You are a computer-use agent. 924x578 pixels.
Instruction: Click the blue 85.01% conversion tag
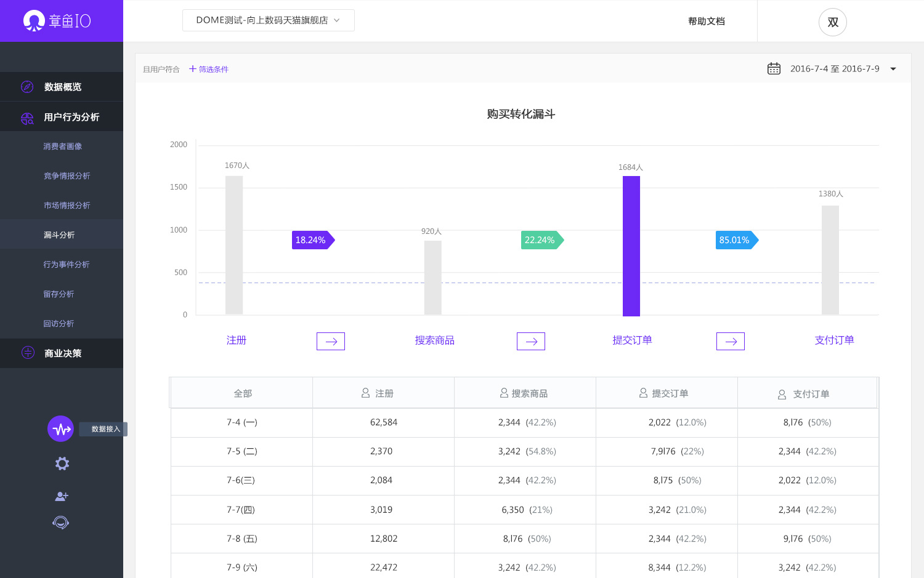[737, 240]
